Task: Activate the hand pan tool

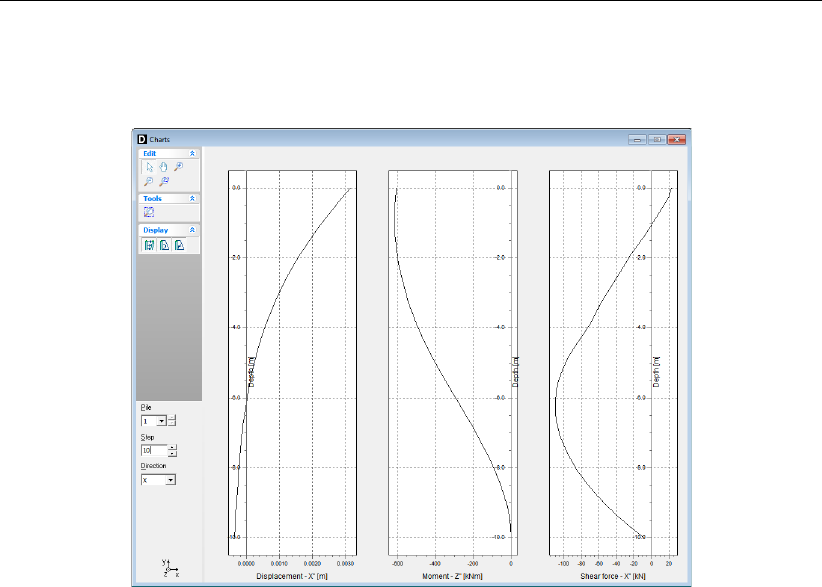Action: 164,167
